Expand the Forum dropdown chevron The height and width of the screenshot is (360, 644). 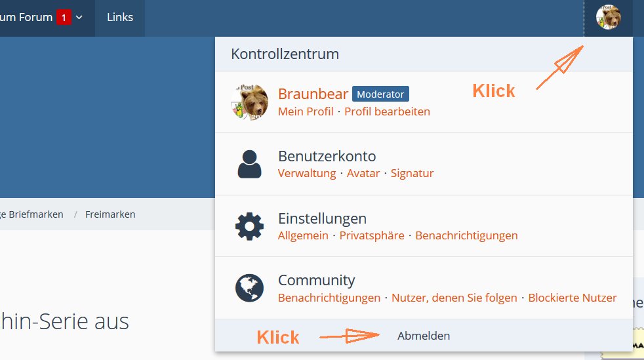tap(79, 18)
